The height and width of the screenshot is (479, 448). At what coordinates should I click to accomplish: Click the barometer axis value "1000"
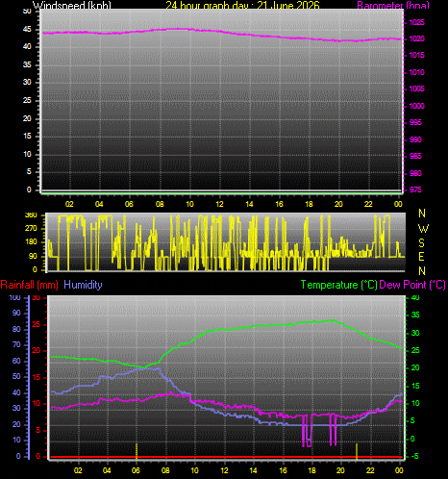416,106
